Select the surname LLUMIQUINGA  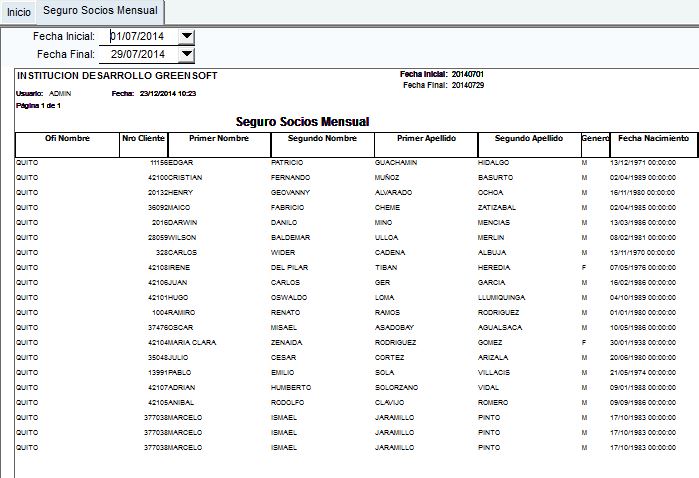click(x=502, y=297)
